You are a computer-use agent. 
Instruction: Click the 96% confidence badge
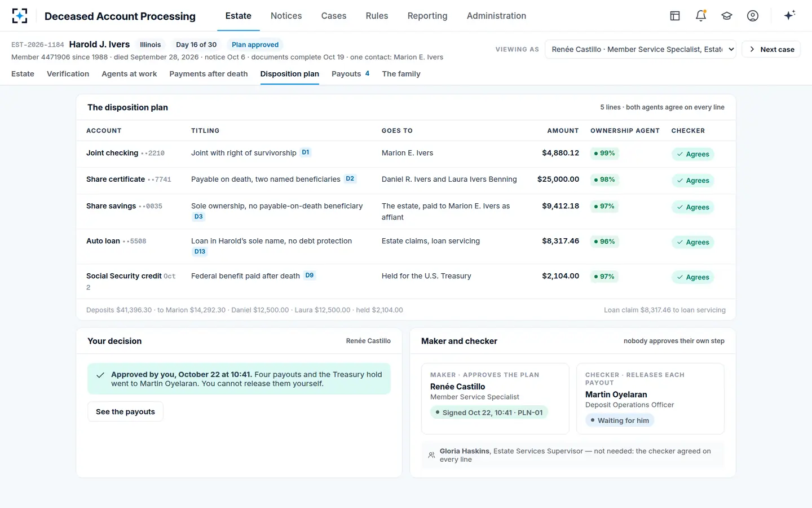tap(604, 241)
